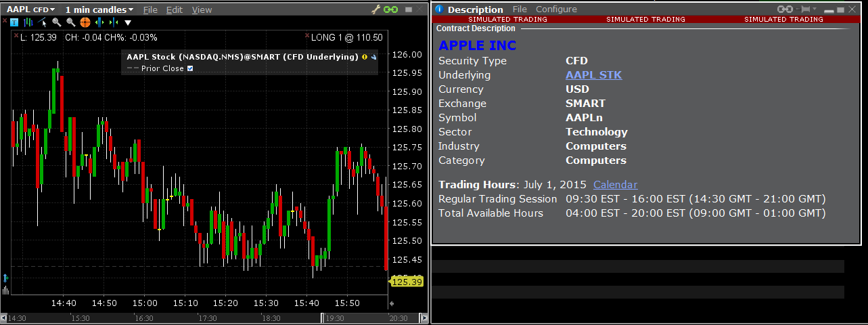Click the small arrow at chart bottom right
The width and height of the screenshot is (868, 325).
pos(392,303)
